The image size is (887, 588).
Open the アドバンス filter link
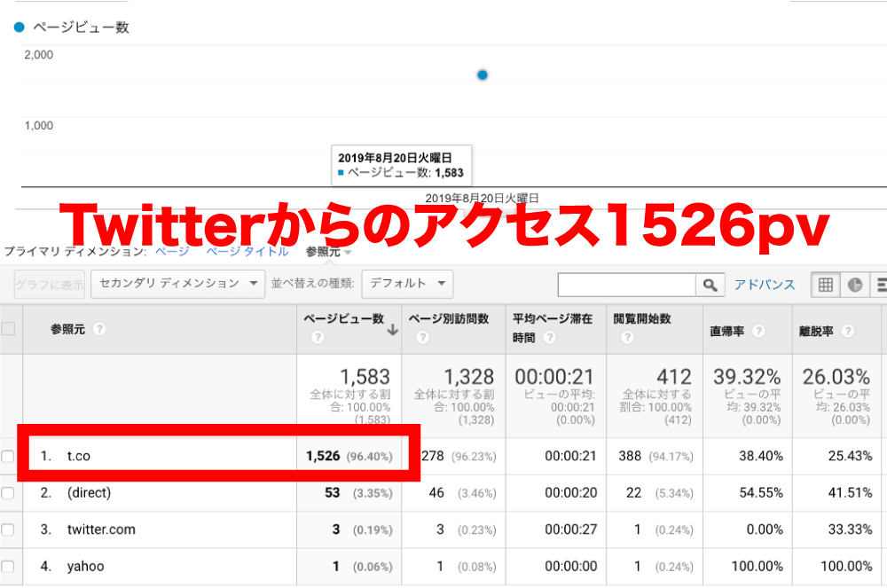(x=765, y=285)
